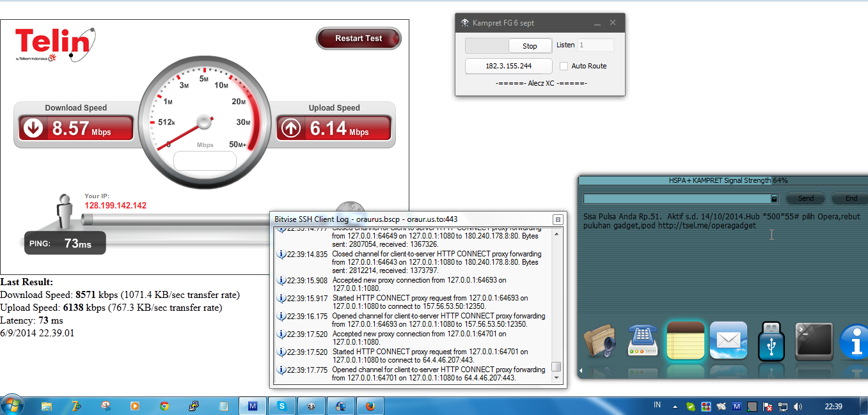The height and width of the screenshot is (415, 868).
Task: Click the PING 73ms readout
Action: click(x=65, y=243)
